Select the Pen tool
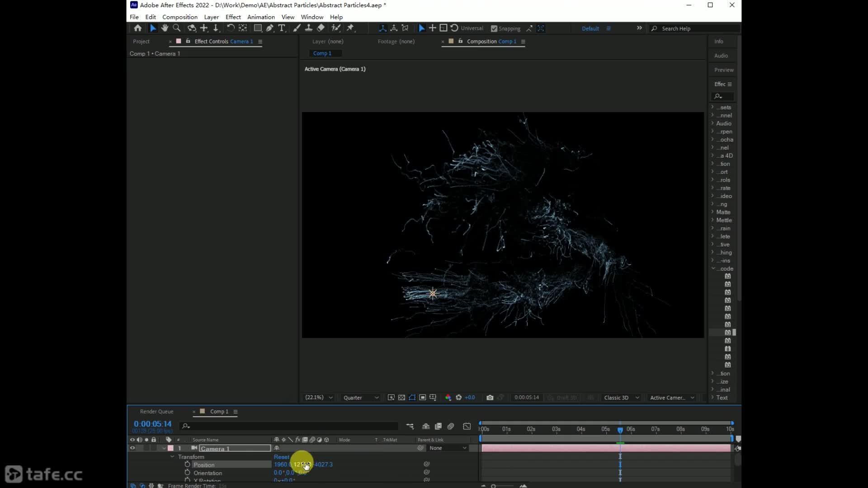This screenshot has width=868, height=488. click(270, 28)
